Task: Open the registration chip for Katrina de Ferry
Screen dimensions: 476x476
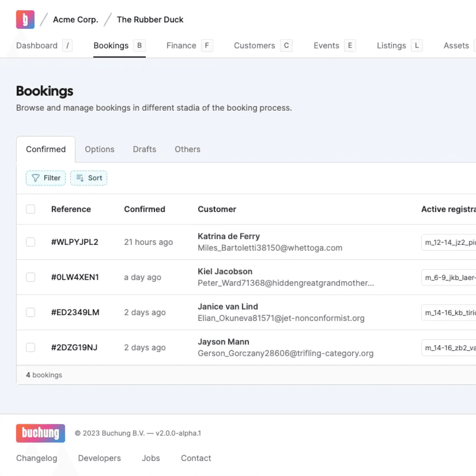Action: coord(449,242)
